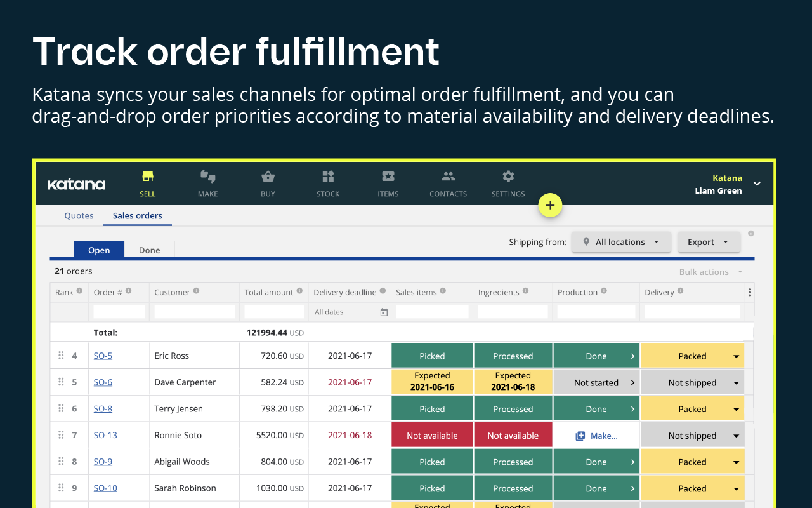Open sales order SO-9
Screen dimensions: 812x508
point(103,462)
